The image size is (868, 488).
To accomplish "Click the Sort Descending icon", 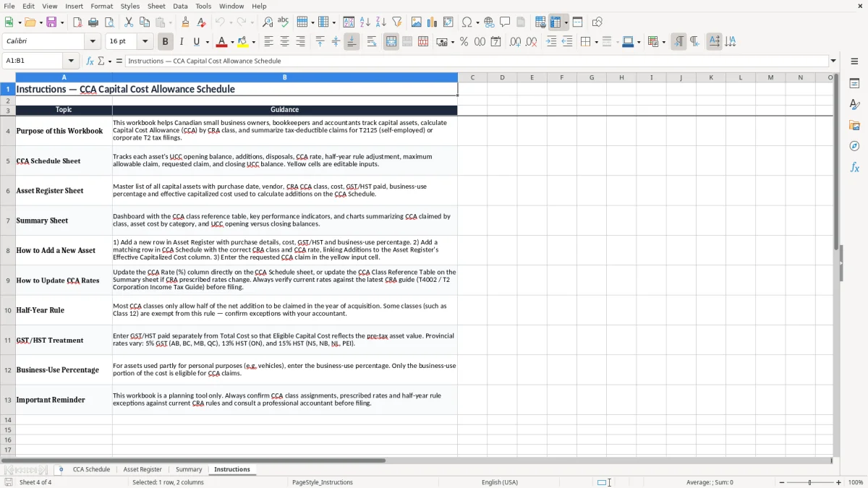I will (x=381, y=22).
